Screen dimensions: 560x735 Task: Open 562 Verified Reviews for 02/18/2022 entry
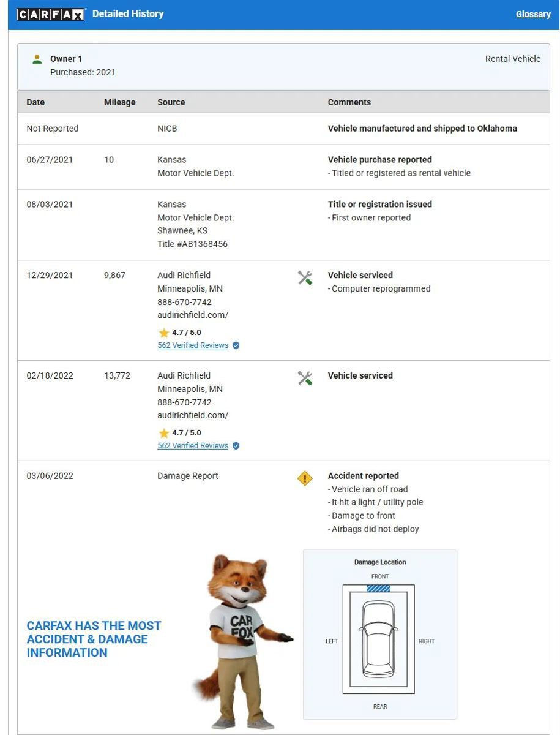click(193, 446)
